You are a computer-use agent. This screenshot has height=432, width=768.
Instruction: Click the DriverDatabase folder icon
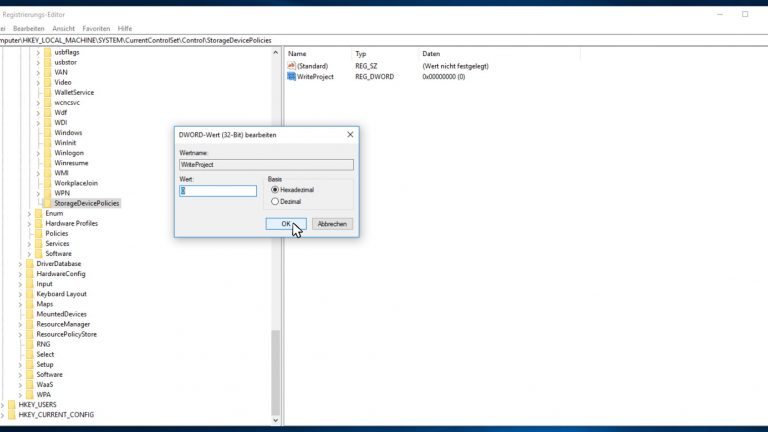pos(29,263)
